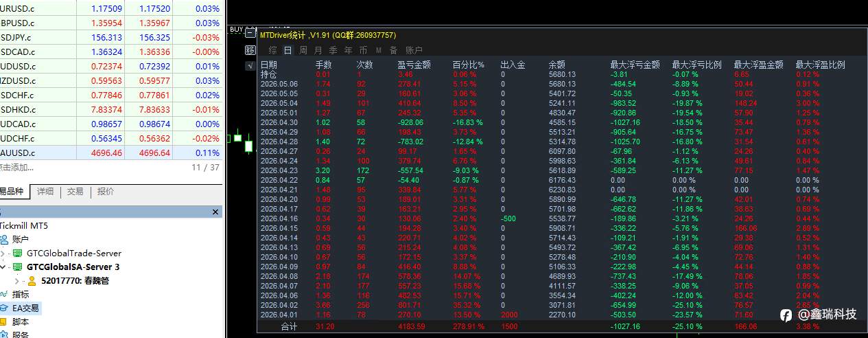
Task: Collapse the MTDriver statistics panel with minus button
Action: pos(250,34)
